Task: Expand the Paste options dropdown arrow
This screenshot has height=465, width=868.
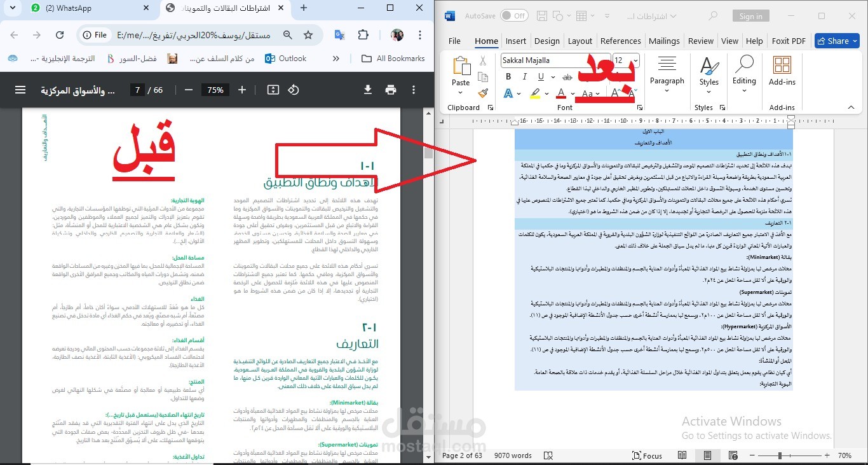Action: coord(461,94)
